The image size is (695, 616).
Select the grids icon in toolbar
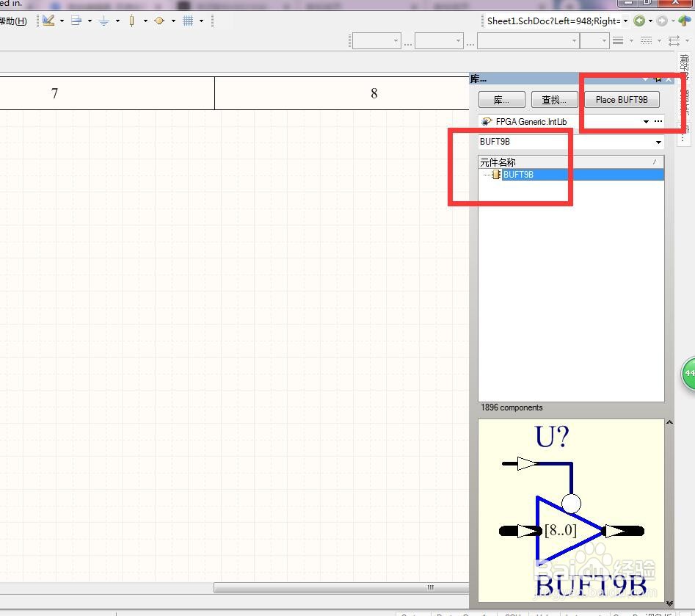click(x=188, y=21)
